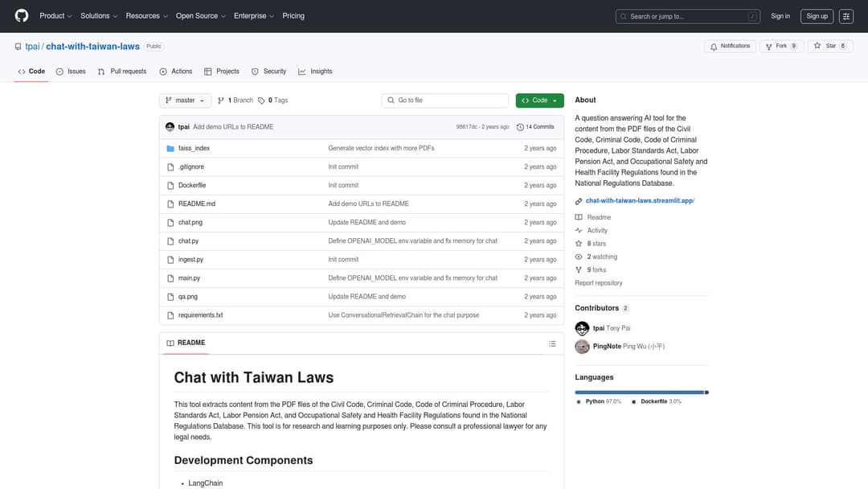Screen dimensions: 868x489
Task: Switch to the Actions tab
Action: click(175, 72)
